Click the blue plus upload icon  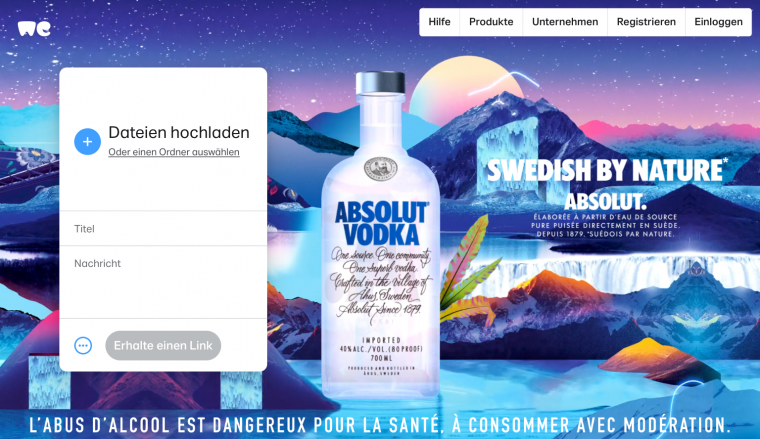coord(87,141)
